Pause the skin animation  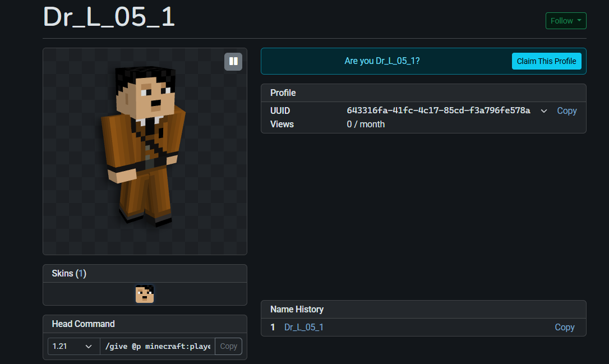pyautogui.click(x=233, y=61)
